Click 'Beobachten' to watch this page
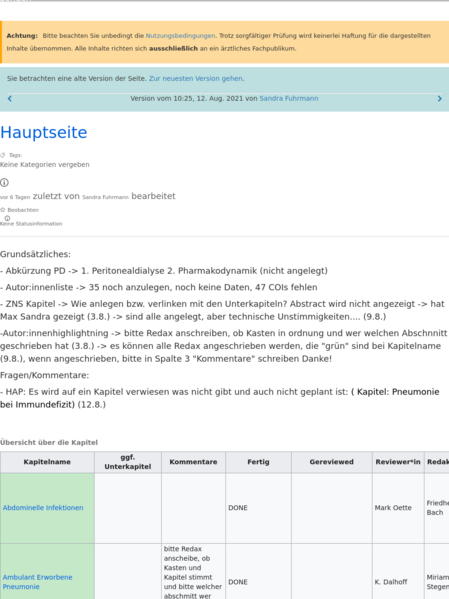This screenshot has width=449, height=599. (x=23, y=210)
